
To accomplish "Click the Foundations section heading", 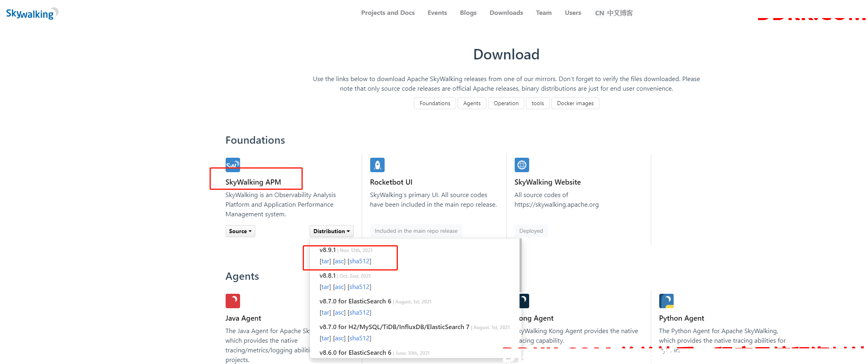I will (255, 140).
